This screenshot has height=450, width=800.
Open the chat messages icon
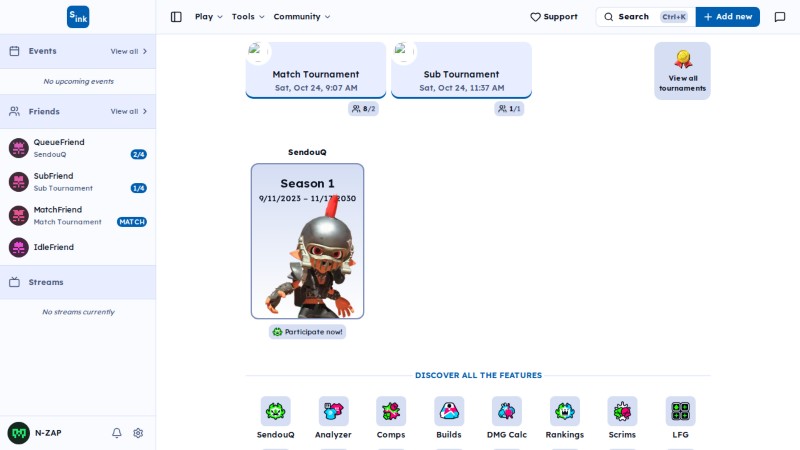[x=780, y=17]
